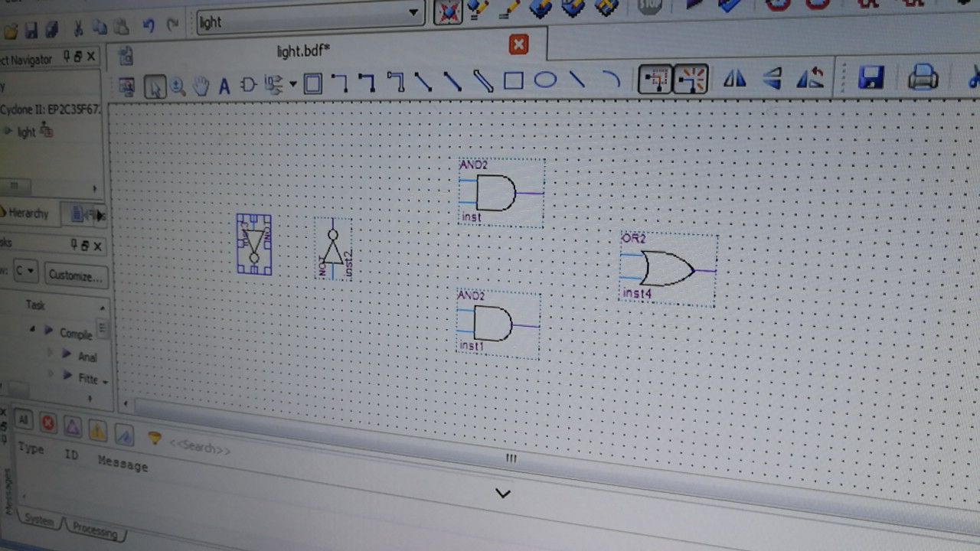
Task: Switch to the Processing messages tab
Action: click(x=95, y=530)
